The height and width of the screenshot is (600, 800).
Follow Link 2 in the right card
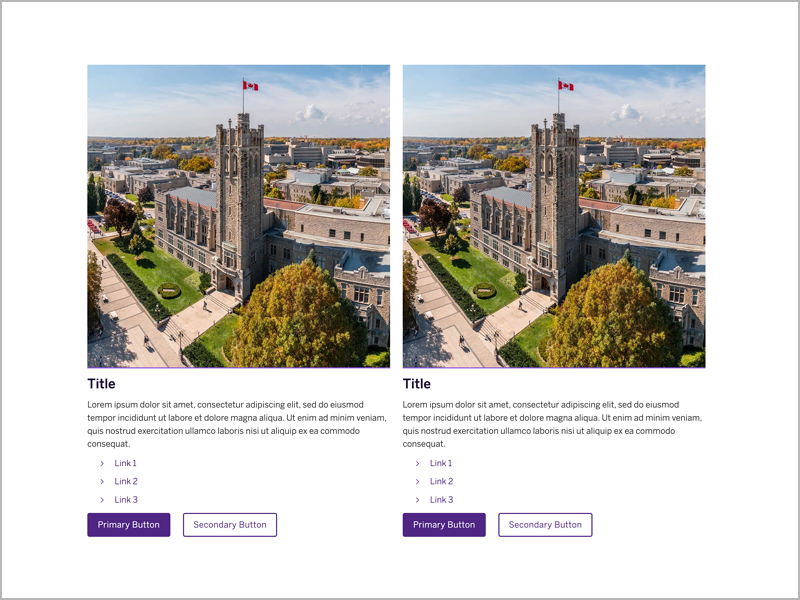pos(441,482)
